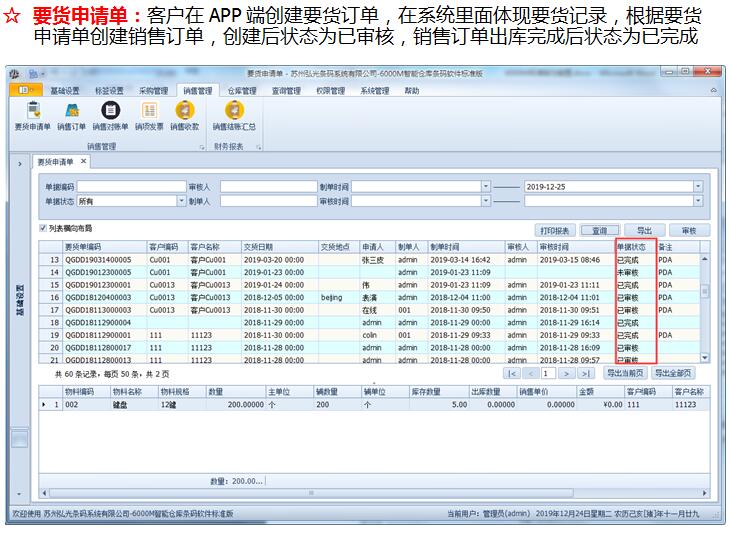Image resolution: width=730 pixels, height=542 pixels.
Task: Select order row QGDD18112900004
Action: click(x=370, y=323)
